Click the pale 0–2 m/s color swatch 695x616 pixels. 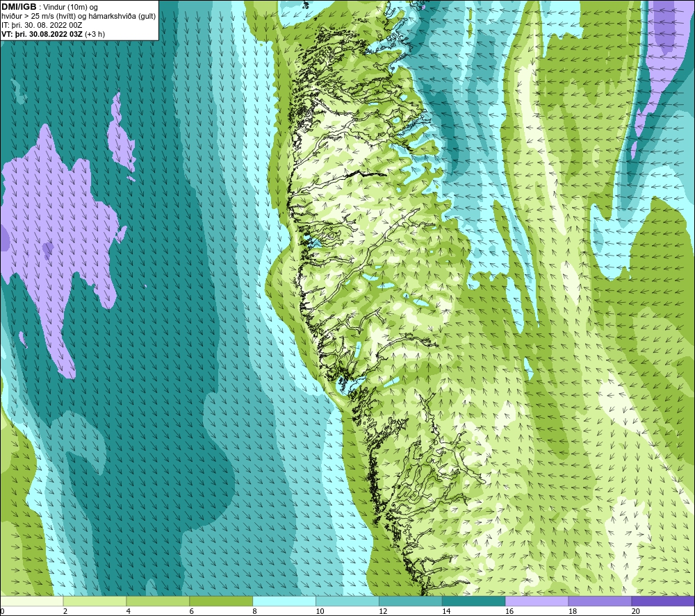click(x=31, y=601)
